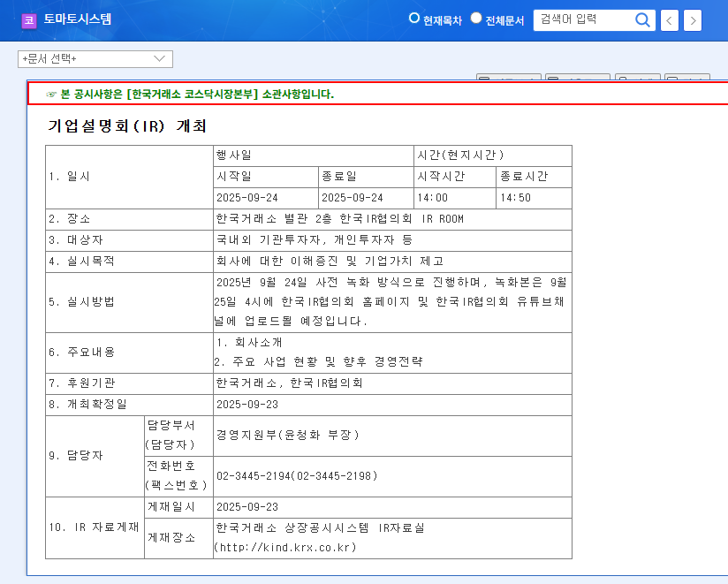Go to next search result arrow
Screen dimensions: 728x584
693,20
